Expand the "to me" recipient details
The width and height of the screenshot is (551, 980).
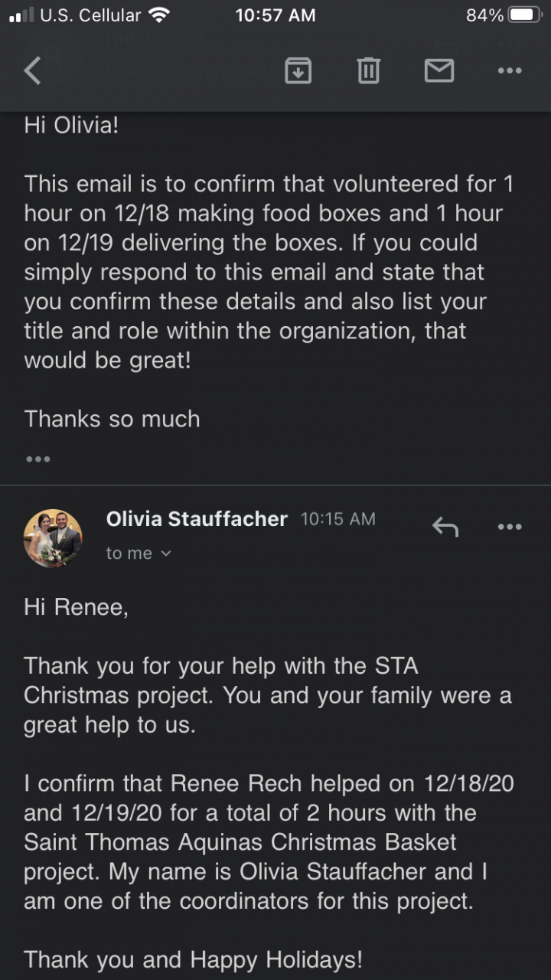139,554
